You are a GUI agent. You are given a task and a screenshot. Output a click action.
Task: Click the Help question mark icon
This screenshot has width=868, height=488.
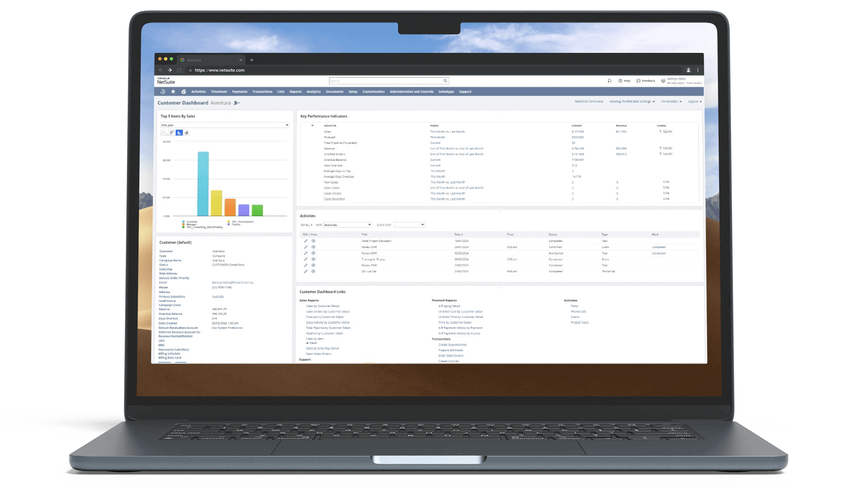(x=621, y=81)
